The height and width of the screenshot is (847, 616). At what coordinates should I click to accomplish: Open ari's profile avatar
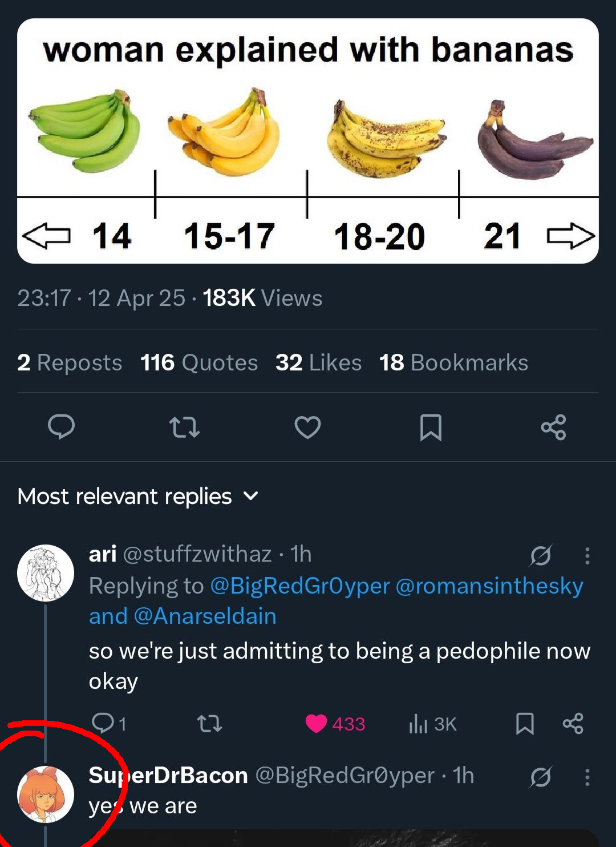46,573
